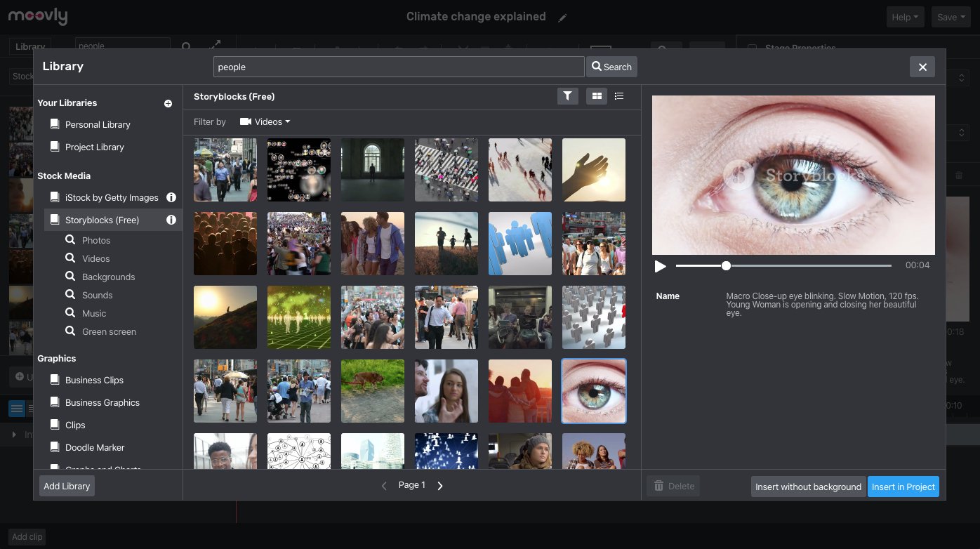
Task: Click the Delete button
Action: click(x=673, y=486)
